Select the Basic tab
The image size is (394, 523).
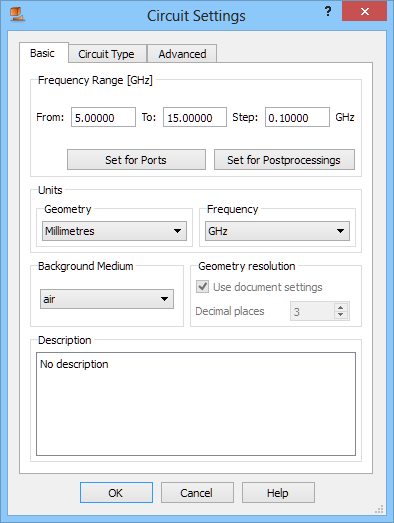tap(43, 53)
